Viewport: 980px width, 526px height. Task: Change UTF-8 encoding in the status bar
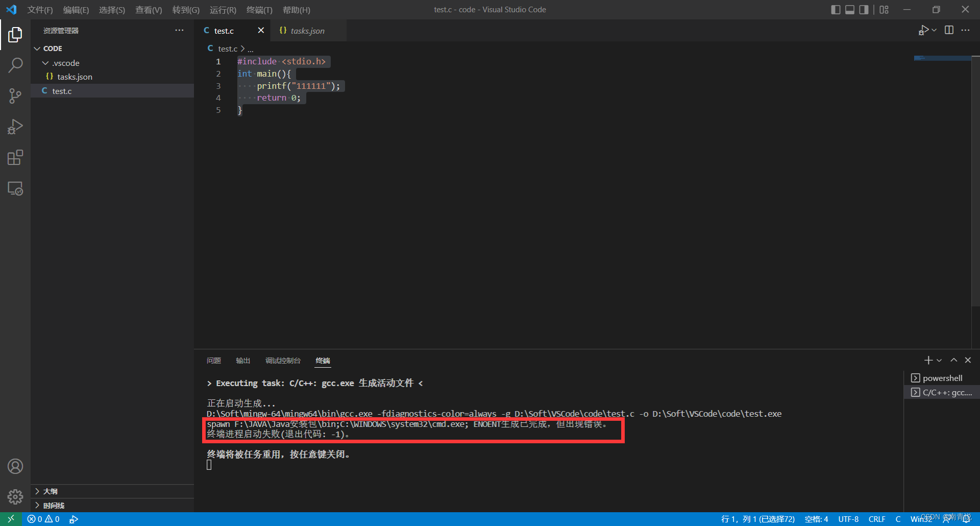tap(848, 519)
